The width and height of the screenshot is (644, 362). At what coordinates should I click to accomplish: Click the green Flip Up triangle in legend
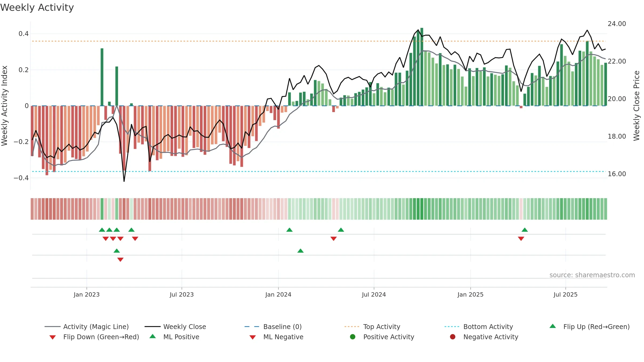[x=553, y=326]
